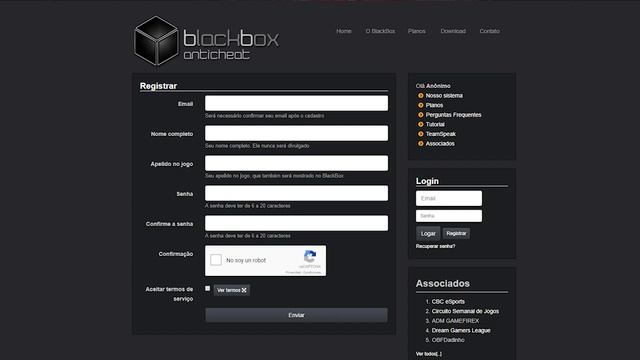Screen dimensions: 640x360
Task: Open the Perguntas Frequentes sidebar link
Action: tap(453, 115)
